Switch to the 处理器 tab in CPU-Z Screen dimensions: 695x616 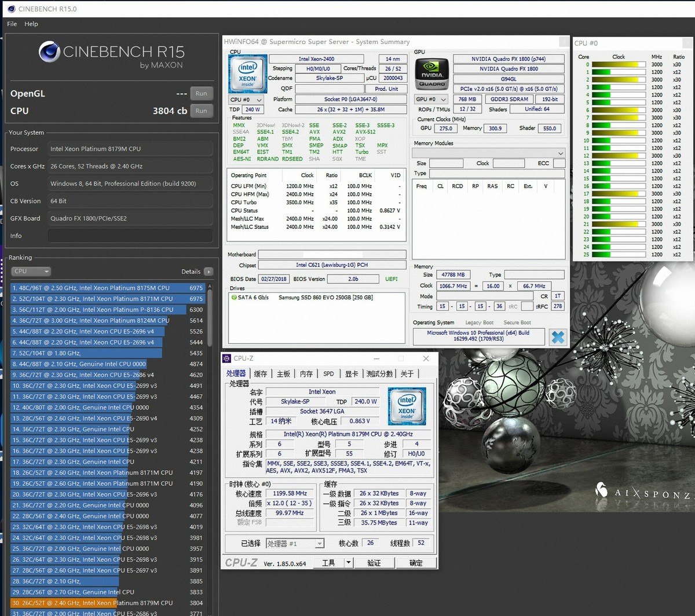point(236,374)
